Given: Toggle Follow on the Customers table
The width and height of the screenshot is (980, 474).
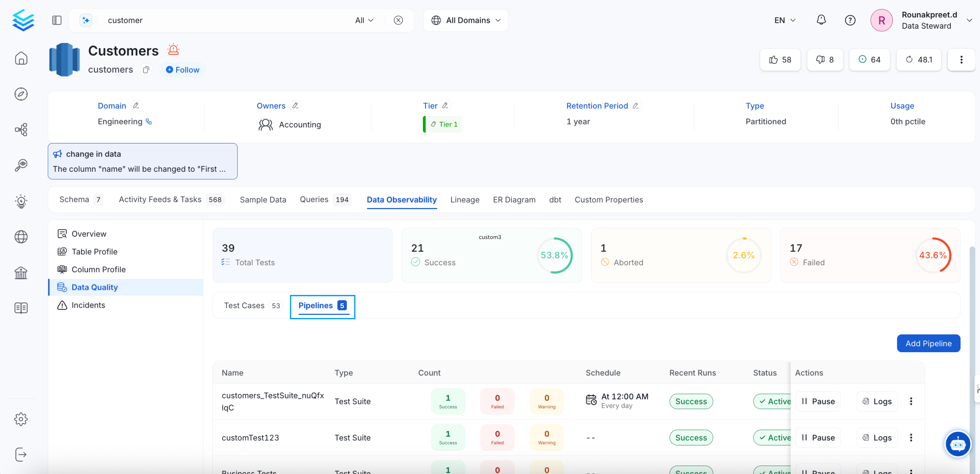Looking at the screenshot, I should (182, 70).
